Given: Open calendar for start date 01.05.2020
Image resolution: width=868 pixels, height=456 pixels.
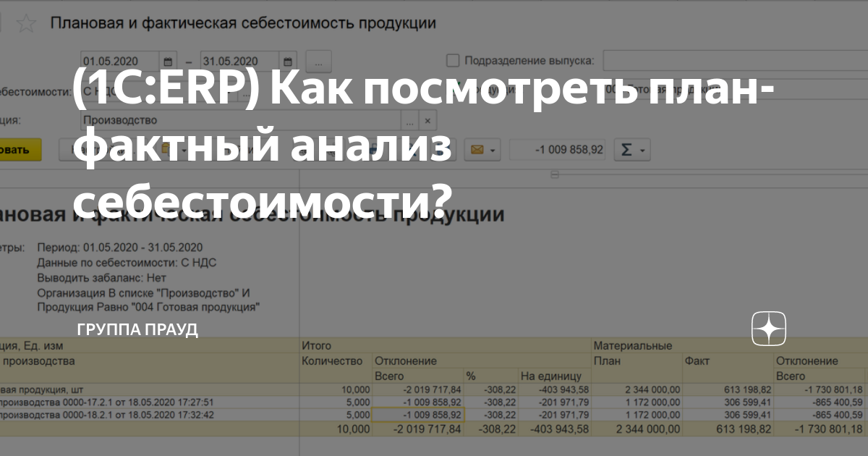Looking at the screenshot, I should (x=168, y=61).
